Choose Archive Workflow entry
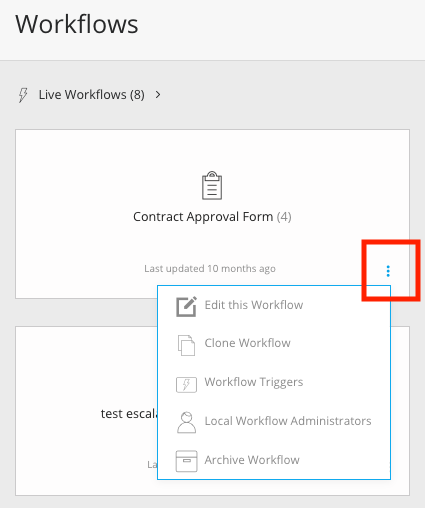This screenshot has width=425, height=508. [252, 460]
